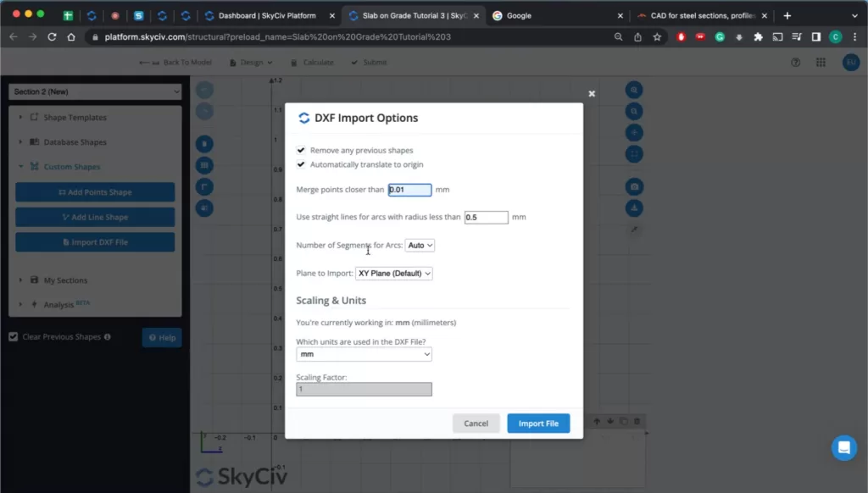This screenshot has width=868, height=493.
Task: Click the arc radius threshold field
Action: point(486,218)
